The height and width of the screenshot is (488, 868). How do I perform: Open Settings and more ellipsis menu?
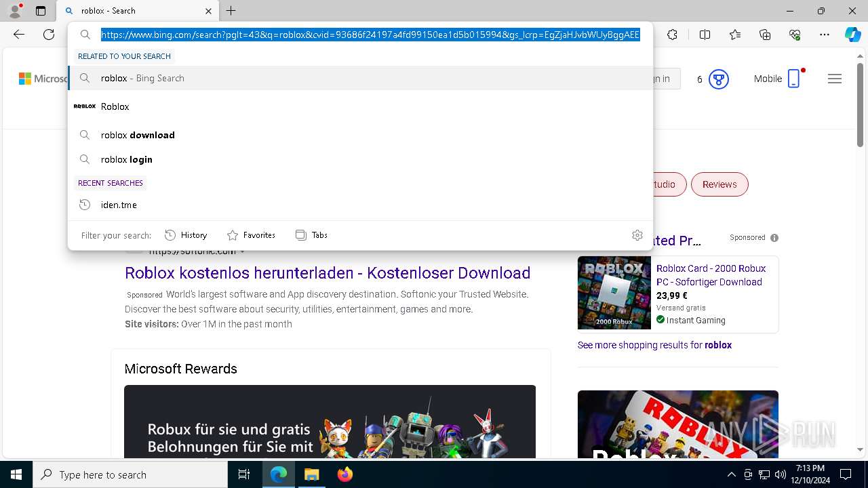point(825,35)
